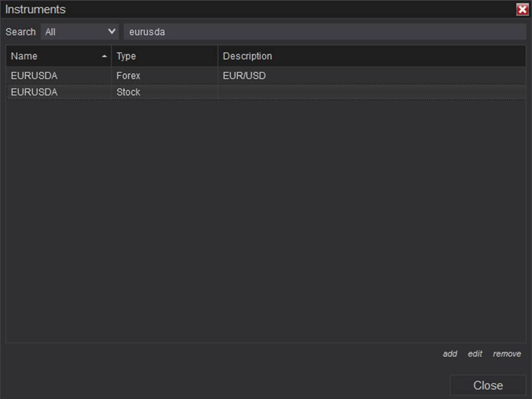The image size is (532, 399).
Task: Select the EURUSDA Forex row
Action: pyautogui.click(x=266, y=75)
